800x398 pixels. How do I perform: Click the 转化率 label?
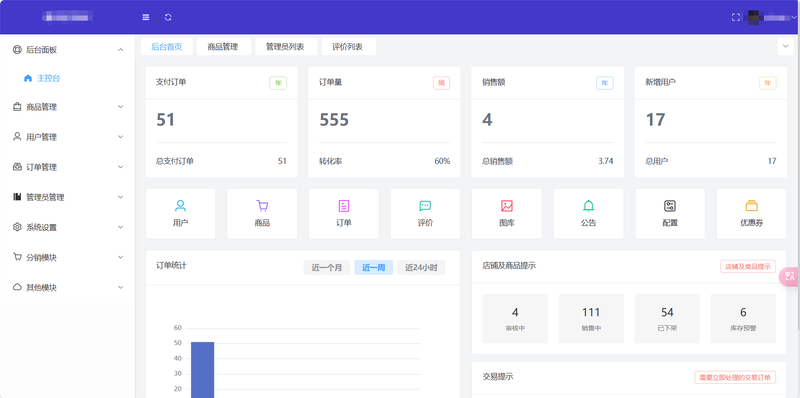[x=331, y=161]
